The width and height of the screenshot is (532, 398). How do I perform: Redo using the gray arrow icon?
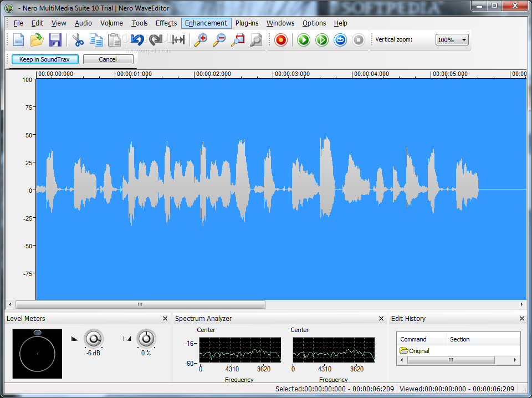pos(156,40)
